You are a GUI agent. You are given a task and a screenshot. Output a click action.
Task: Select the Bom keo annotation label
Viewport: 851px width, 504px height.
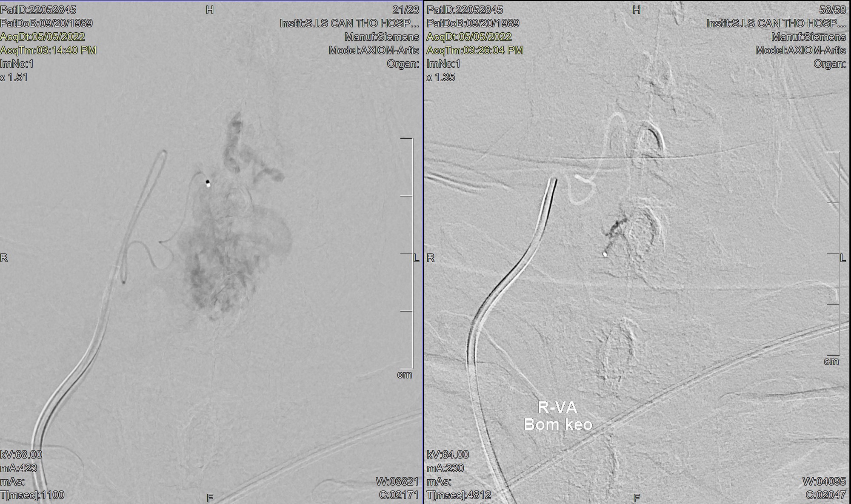pyautogui.click(x=558, y=424)
